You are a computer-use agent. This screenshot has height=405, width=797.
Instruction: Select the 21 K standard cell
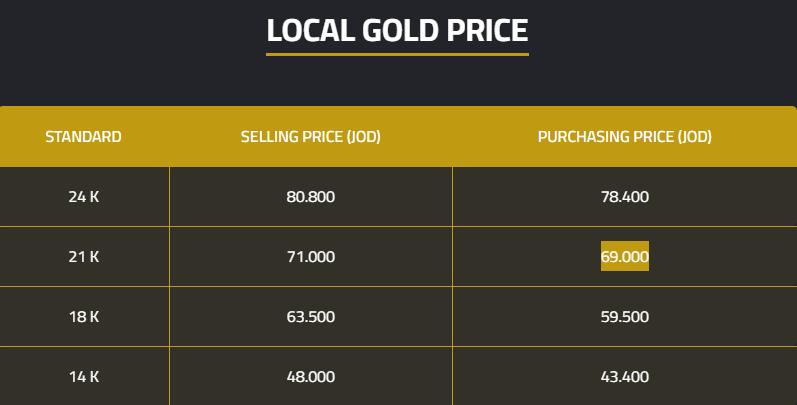coord(84,257)
